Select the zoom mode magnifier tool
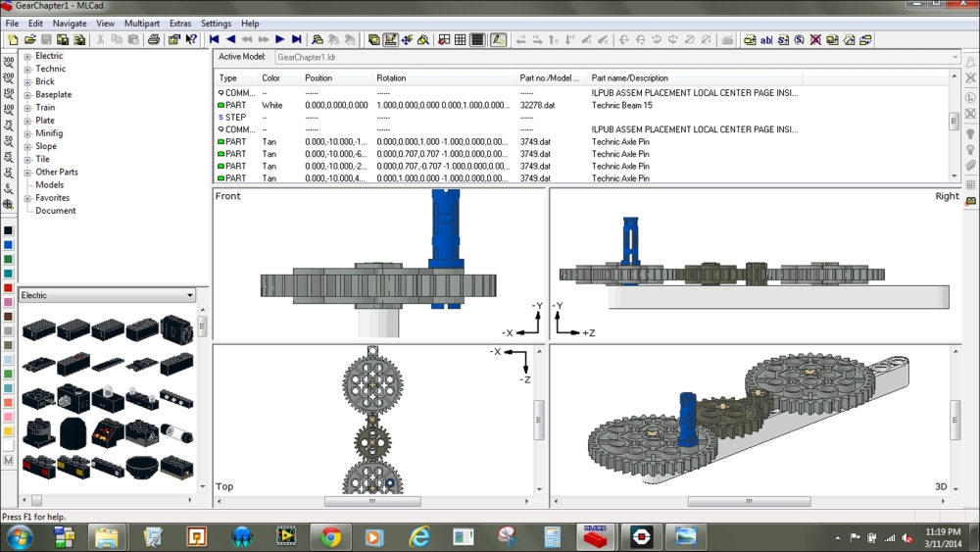This screenshot has height=552, width=980. coord(423,40)
